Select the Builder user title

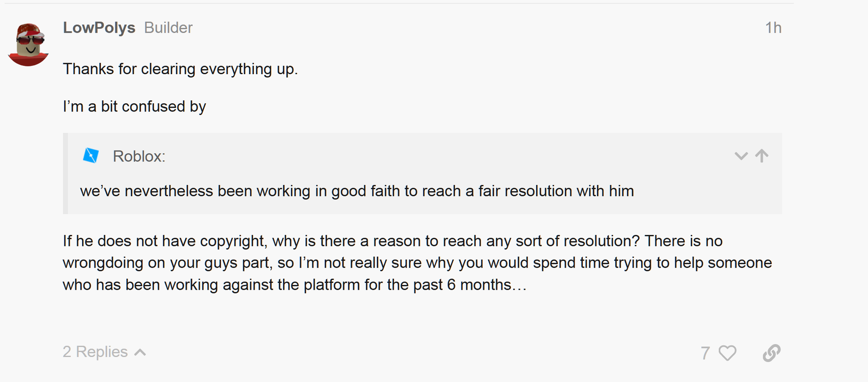pos(168,28)
